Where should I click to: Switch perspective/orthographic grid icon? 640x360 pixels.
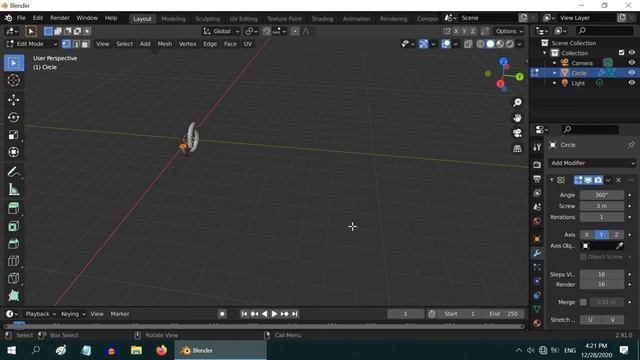(517, 149)
